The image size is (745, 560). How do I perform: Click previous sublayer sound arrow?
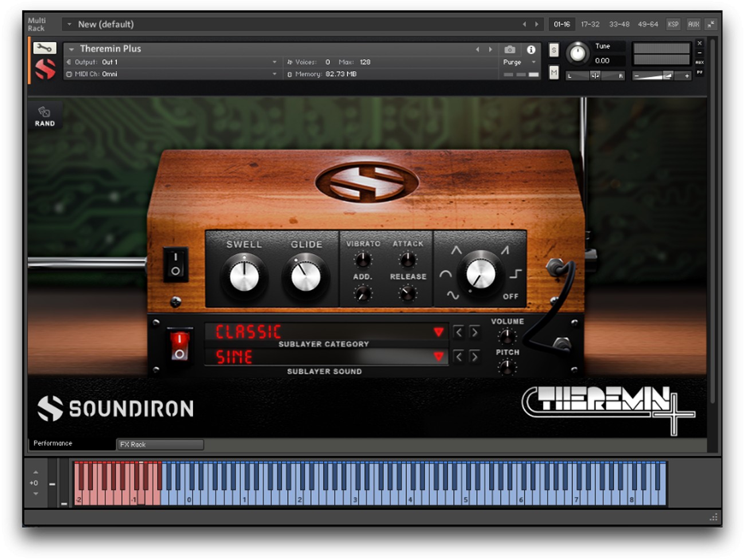[x=458, y=357]
